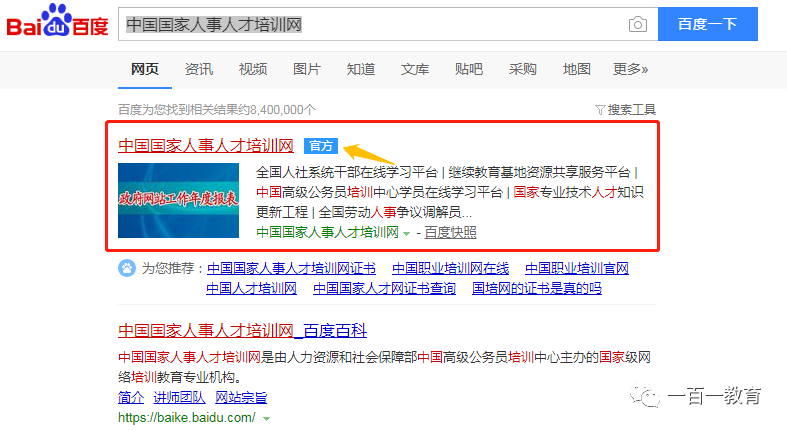Open the 图片 tab

[307, 69]
